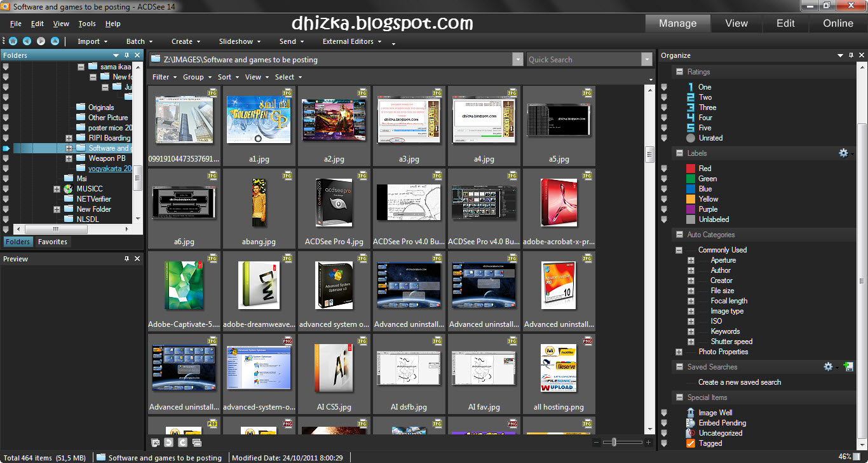Toggle the Tagged checkbox in Special Items
This screenshot has width=868, height=463.
coord(691,443)
